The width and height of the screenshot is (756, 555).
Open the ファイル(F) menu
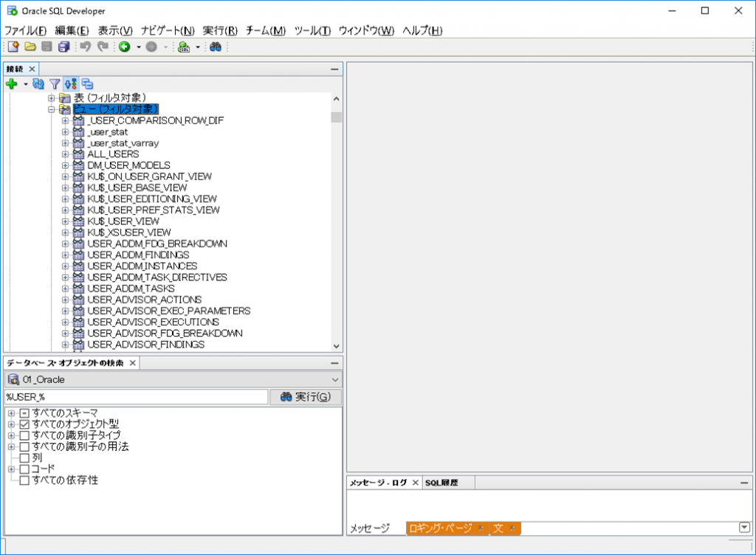click(26, 31)
